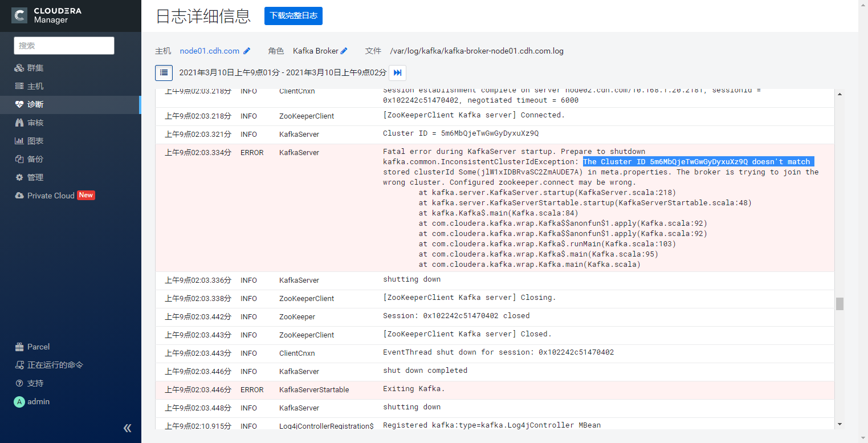This screenshot has height=443, width=868.
Task: Click 'EventThread shut down for session' message
Action: pyautogui.click(x=498, y=352)
